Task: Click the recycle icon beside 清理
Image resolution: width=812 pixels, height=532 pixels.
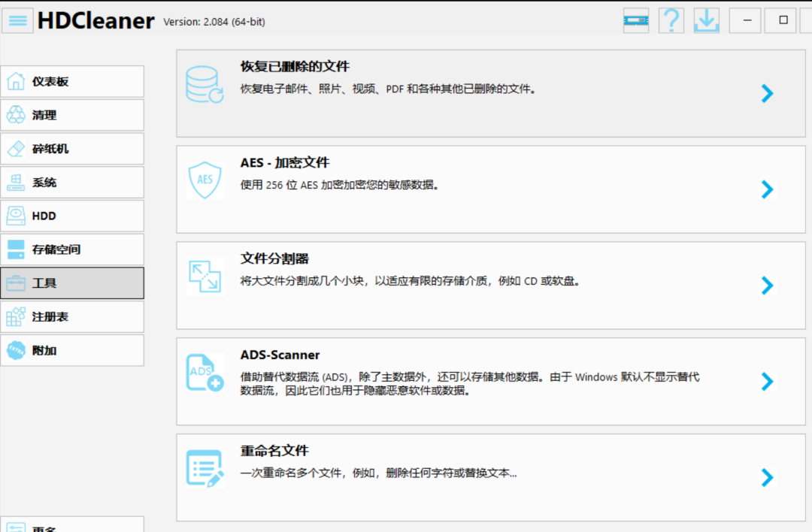Action: point(16,115)
